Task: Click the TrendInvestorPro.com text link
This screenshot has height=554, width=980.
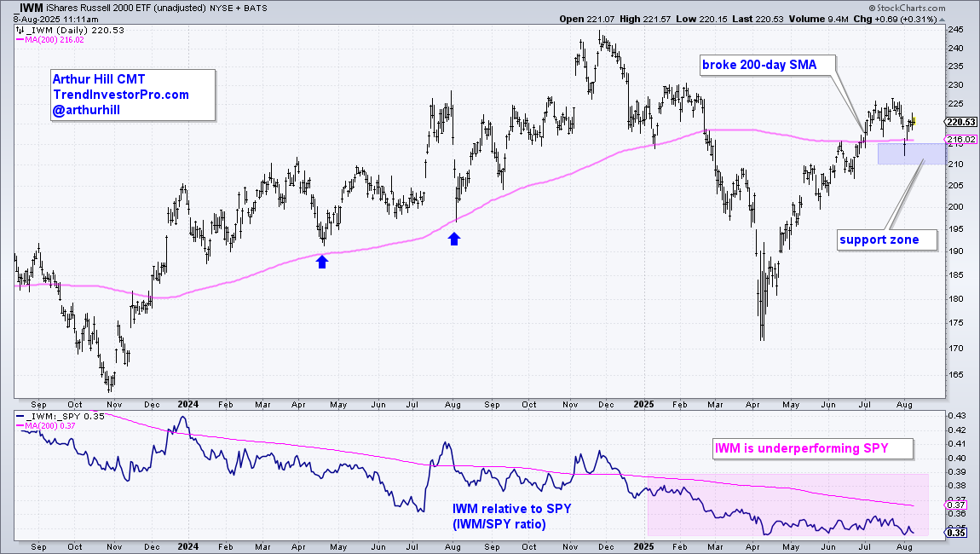Action: [121, 95]
